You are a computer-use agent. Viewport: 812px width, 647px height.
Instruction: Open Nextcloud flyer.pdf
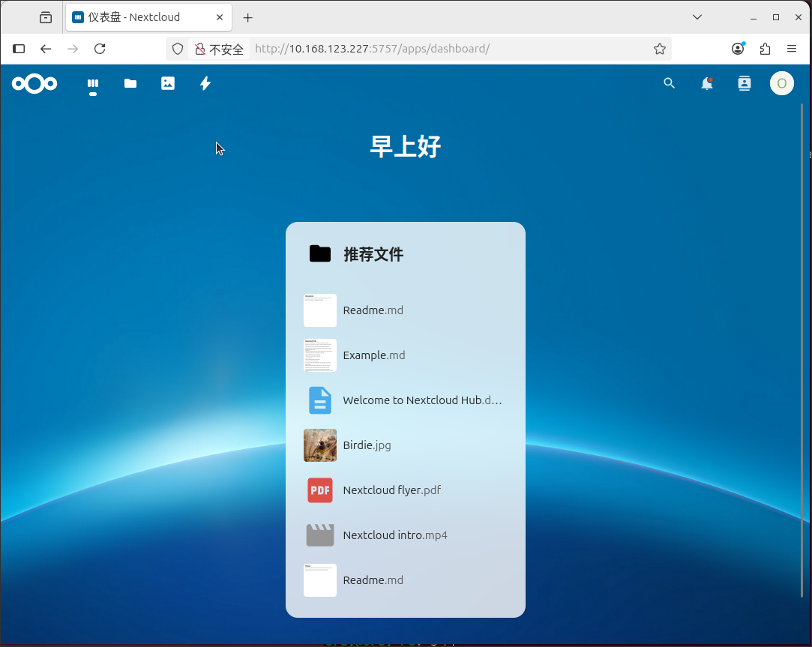[x=406, y=490]
